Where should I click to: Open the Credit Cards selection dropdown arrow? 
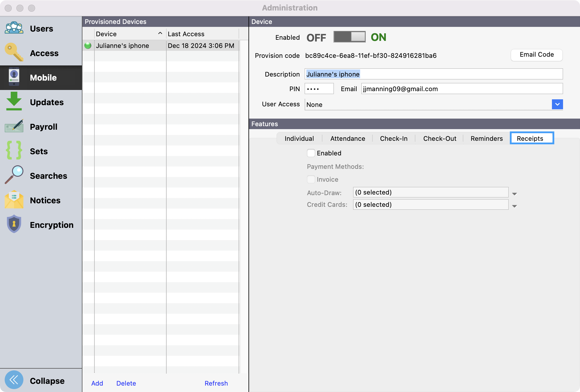[x=515, y=206]
